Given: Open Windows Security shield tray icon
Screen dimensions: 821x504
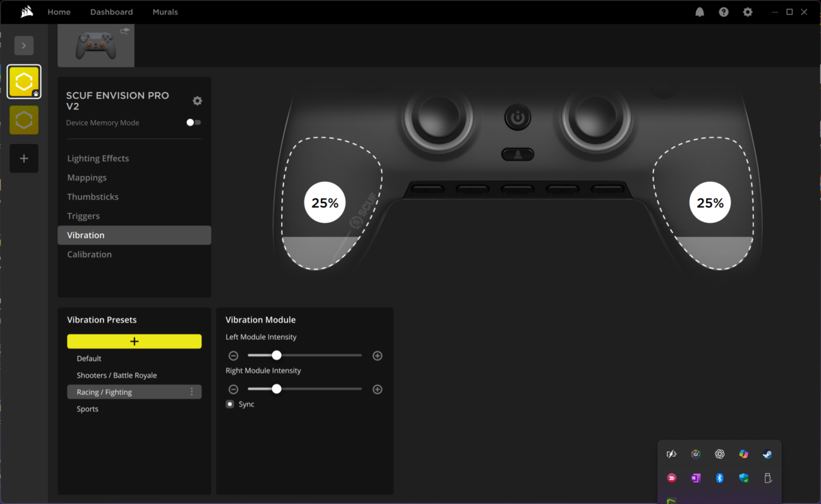Looking at the screenshot, I should click(743, 478).
